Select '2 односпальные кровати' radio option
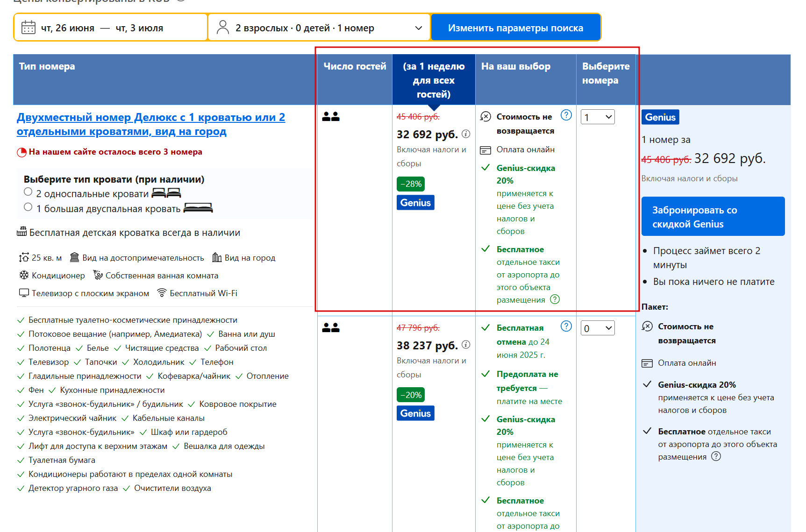 28,192
